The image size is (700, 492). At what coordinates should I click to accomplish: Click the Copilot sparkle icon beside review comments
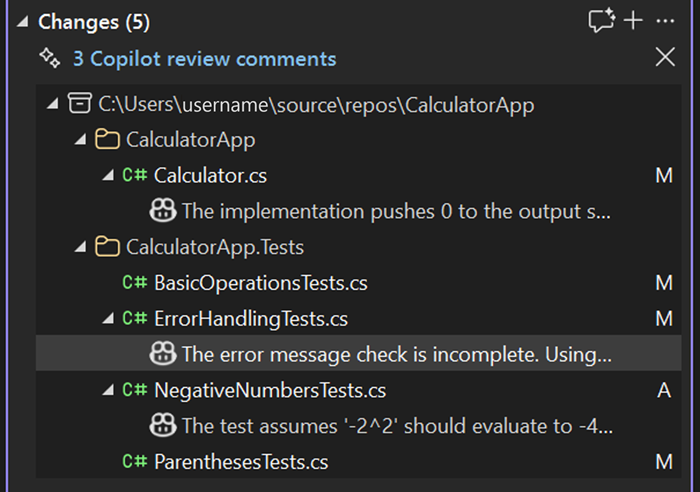click(x=49, y=58)
